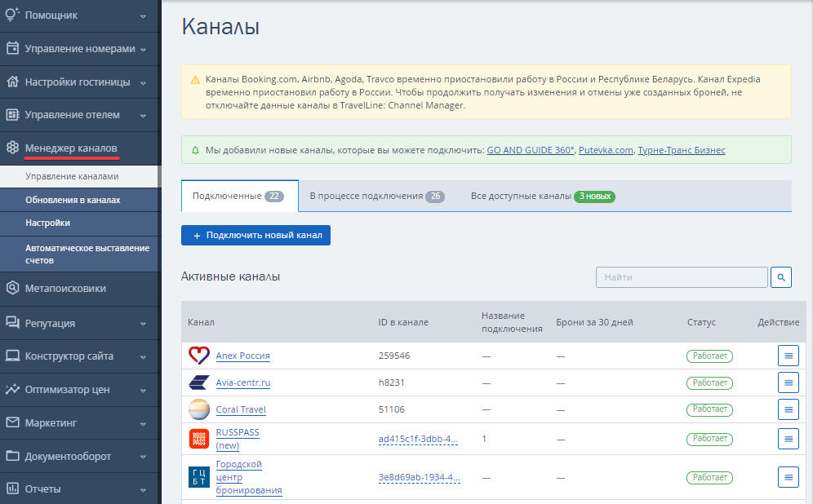Expand the Настройки гостиницы chevron
The height and width of the screenshot is (504, 813).
pyautogui.click(x=143, y=83)
